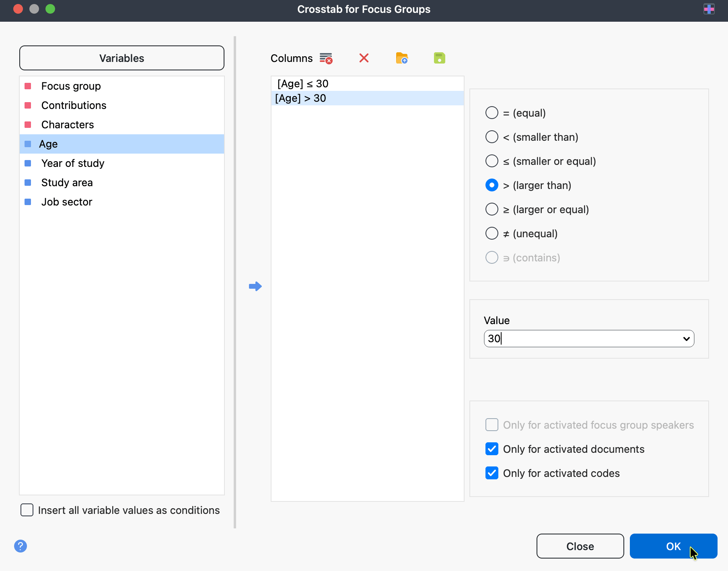Screen dimensions: 728x571
Task: Choose ∍ (contains) operator
Action: click(492, 258)
